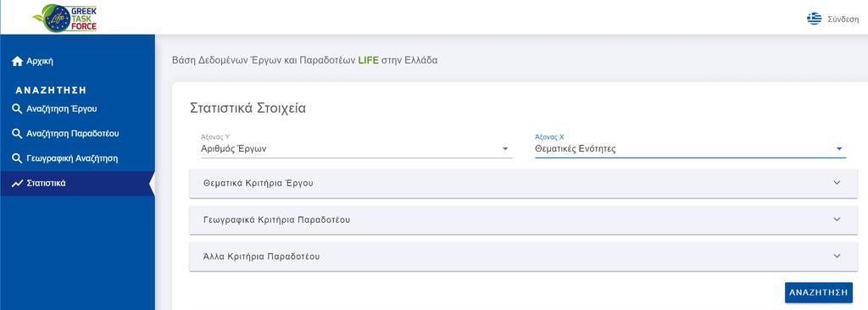
Task: Expand Θεματικά Κριτήρια Έργου chevron
Action: click(837, 183)
